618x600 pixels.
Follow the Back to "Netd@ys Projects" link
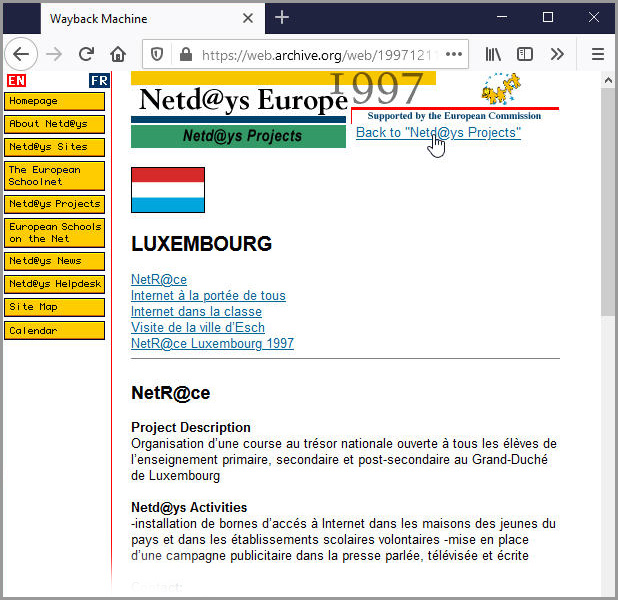point(438,133)
